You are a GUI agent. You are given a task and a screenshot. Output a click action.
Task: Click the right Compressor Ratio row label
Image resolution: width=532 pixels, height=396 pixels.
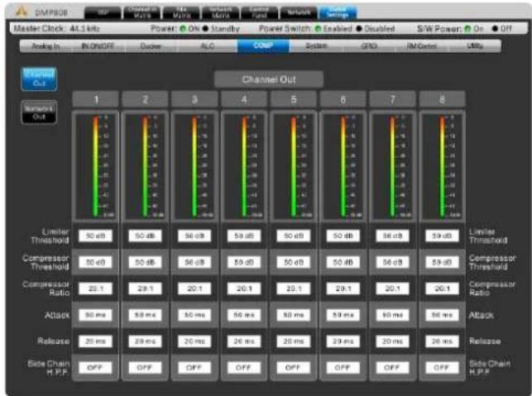pyautogui.click(x=492, y=289)
